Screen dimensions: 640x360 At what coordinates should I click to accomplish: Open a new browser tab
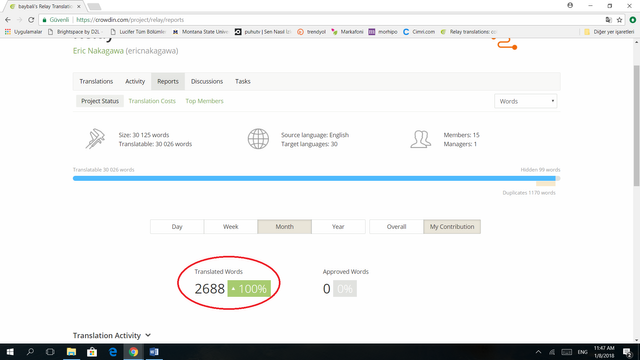(94, 7)
